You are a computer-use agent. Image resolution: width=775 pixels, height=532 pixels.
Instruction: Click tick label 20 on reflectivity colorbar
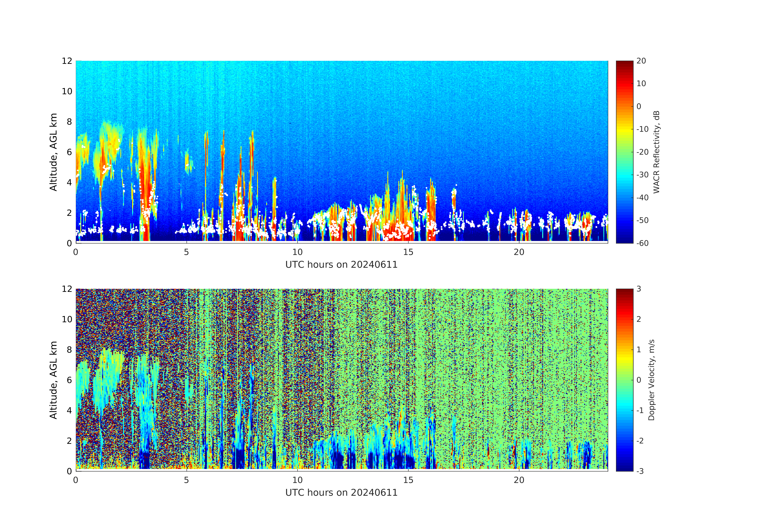(x=641, y=61)
